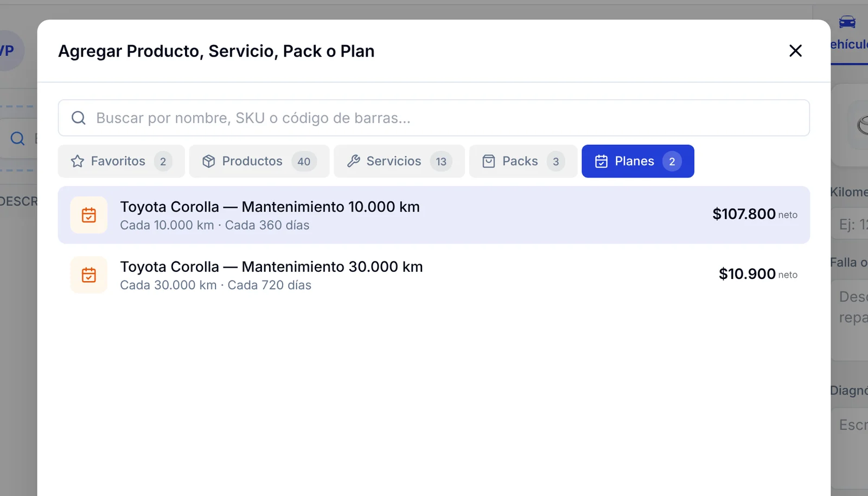Select the Planes tab
This screenshot has width=868, height=496.
(x=638, y=161)
